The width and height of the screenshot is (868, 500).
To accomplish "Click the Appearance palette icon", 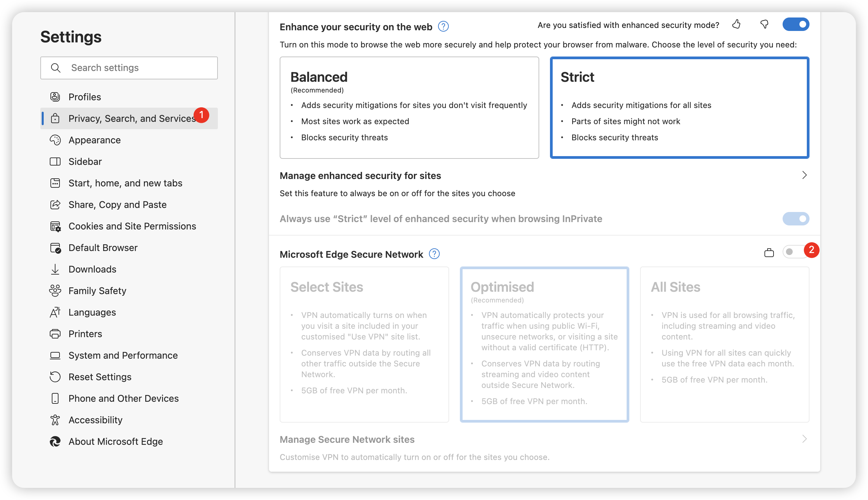I will pyautogui.click(x=55, y=140).
